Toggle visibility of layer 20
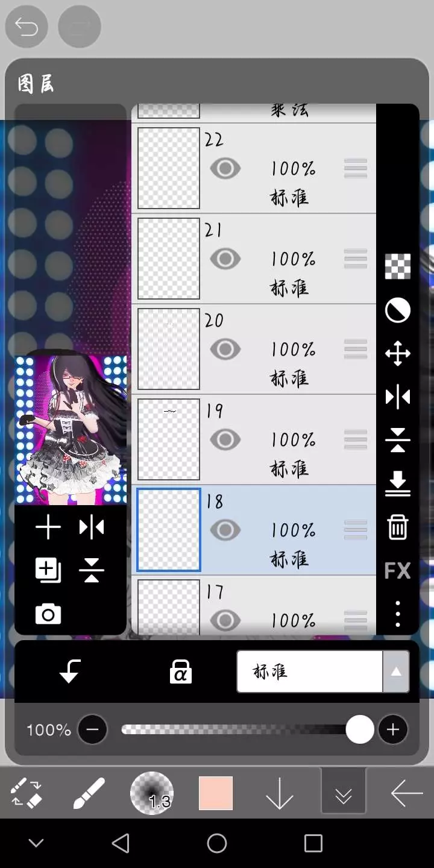This screenshot has width=434, height=868. point(225,350)
